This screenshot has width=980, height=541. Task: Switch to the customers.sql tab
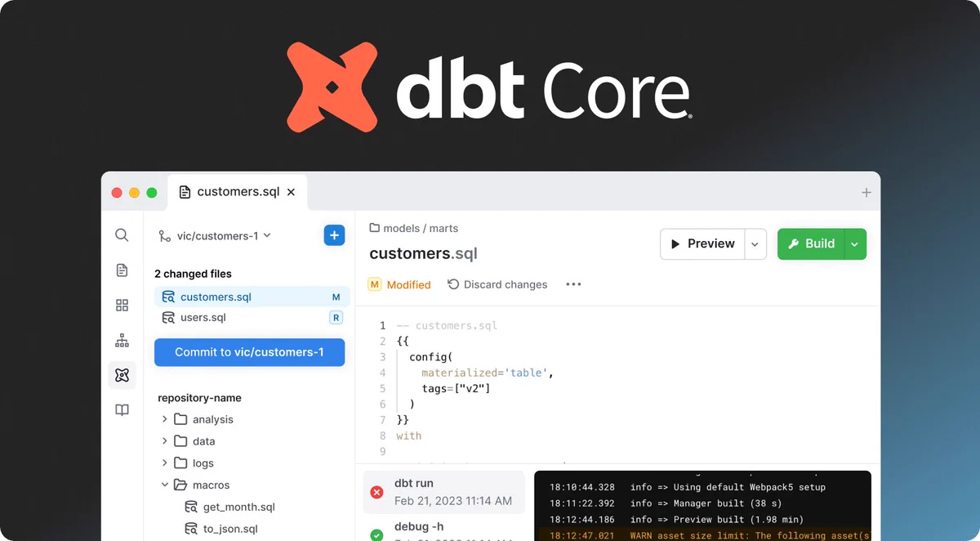point(238,192)
